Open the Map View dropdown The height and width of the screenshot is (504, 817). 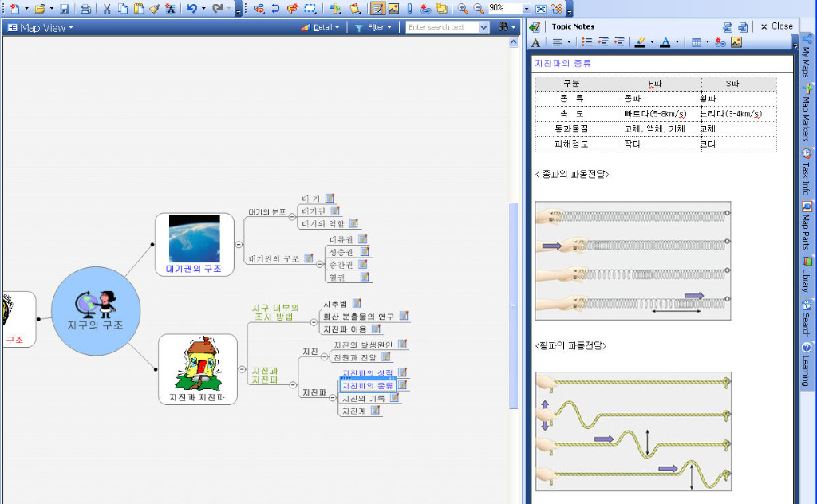point(41,28)
